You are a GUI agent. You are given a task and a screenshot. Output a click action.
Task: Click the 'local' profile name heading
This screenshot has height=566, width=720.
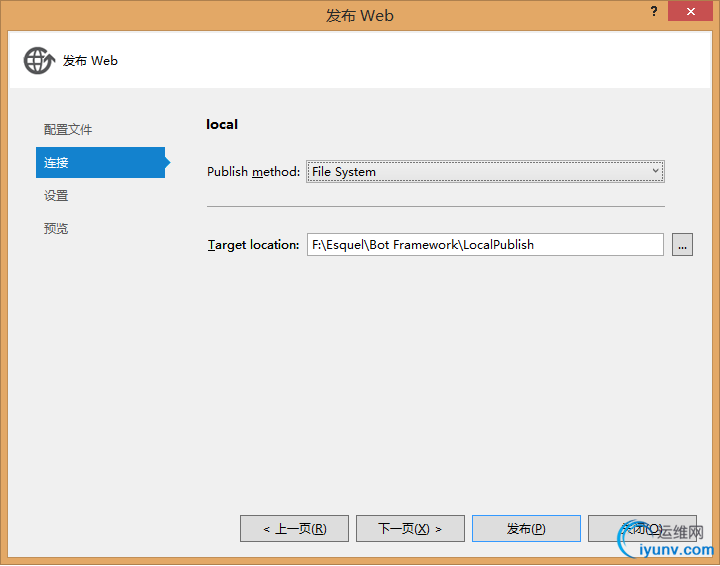[x=222, y=124]
